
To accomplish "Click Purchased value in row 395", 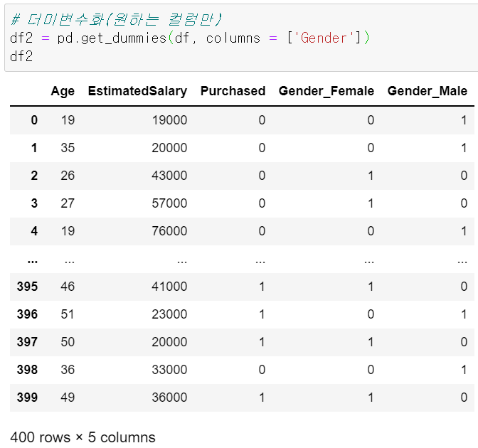I will [x=262, y=287].
